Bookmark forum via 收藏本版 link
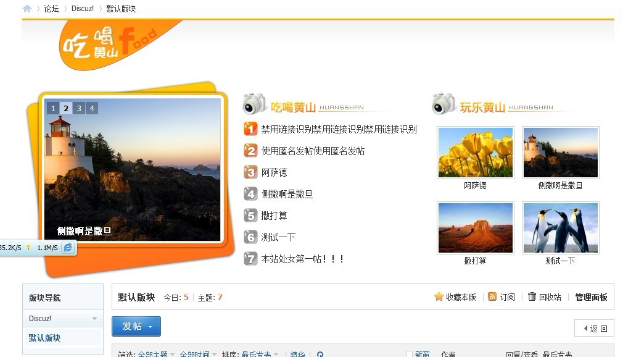Viewport: 644px width, 357px height. coord(461,297)
